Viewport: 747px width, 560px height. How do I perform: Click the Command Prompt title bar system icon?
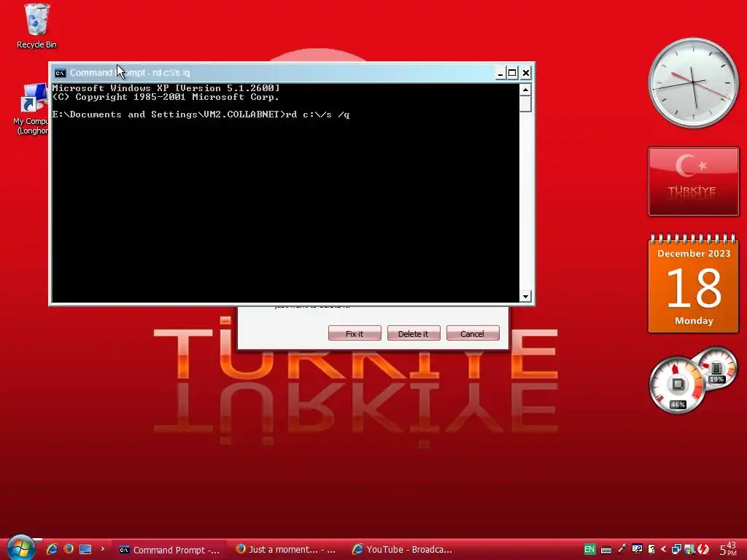point(60,73)
